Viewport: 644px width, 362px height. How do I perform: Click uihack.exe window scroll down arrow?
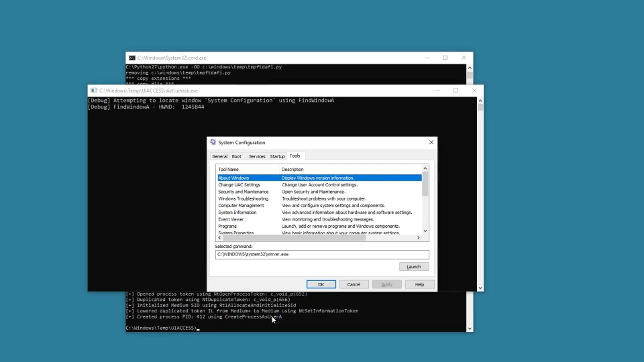(480, 288)
